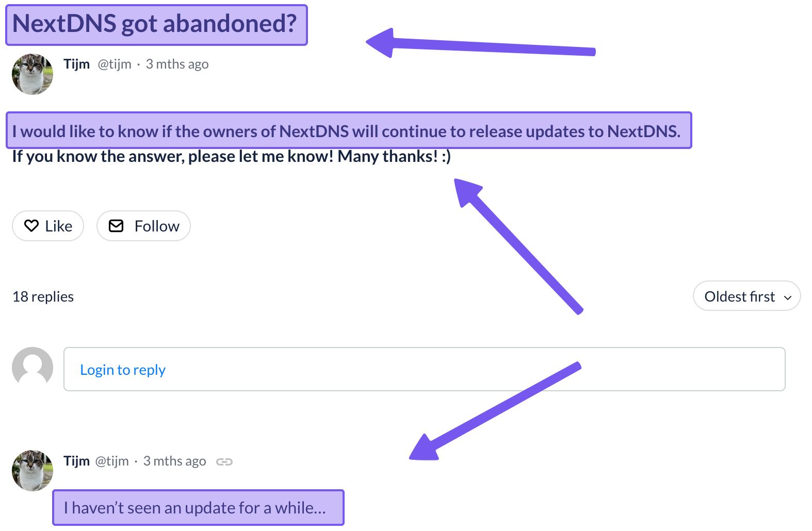812x531 pixels.
Task: Click the Login to reply link
Action: click(x=123, y=370)
